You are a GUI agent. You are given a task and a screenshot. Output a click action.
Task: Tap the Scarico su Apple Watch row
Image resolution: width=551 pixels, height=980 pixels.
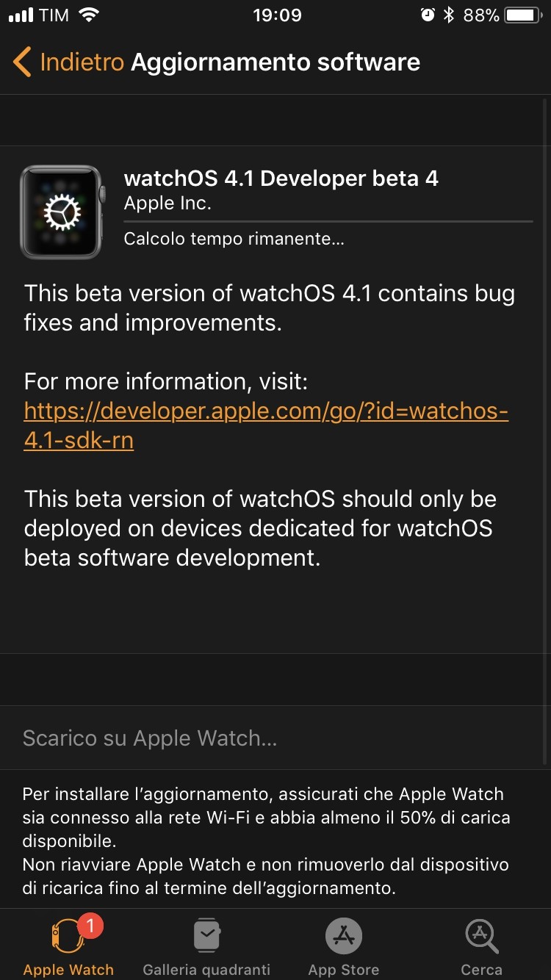coord(275,738)
